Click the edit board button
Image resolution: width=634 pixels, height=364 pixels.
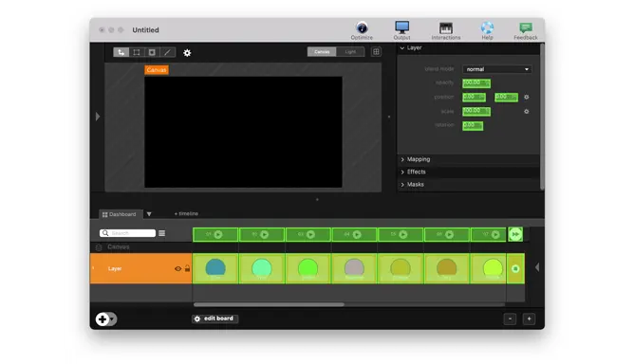pyautogui.click(x=214, y=318)
